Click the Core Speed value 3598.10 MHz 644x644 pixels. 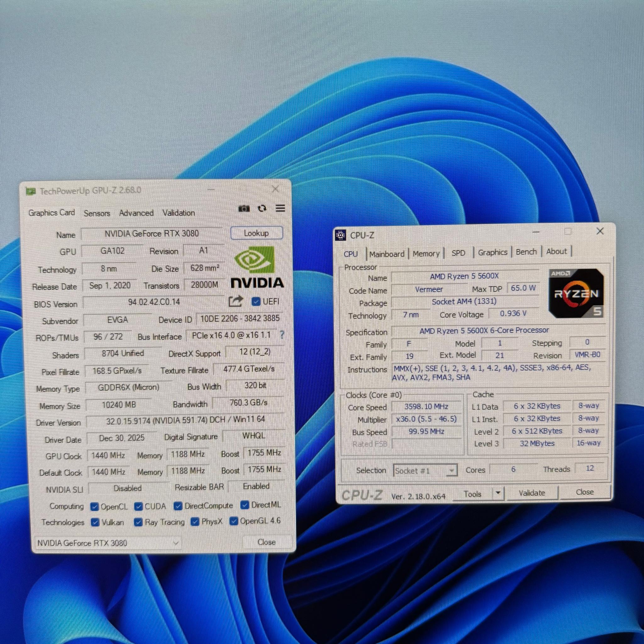pos(427,407)
